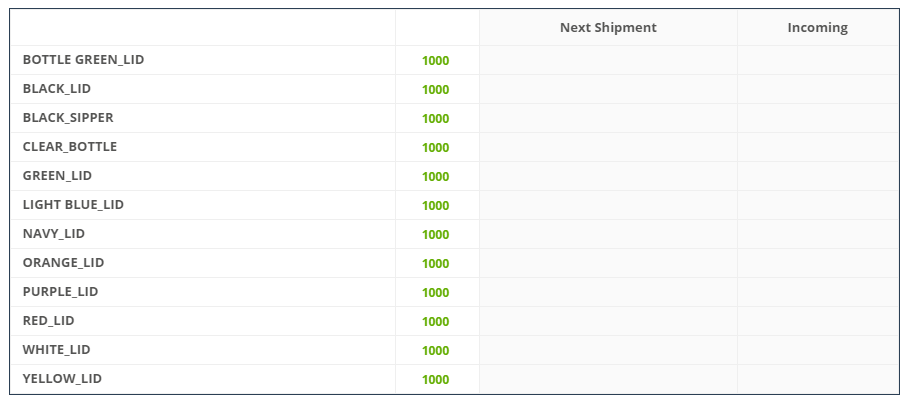
Task: Select the BLACK_LID item name
Action: click(x=57, y=88)
